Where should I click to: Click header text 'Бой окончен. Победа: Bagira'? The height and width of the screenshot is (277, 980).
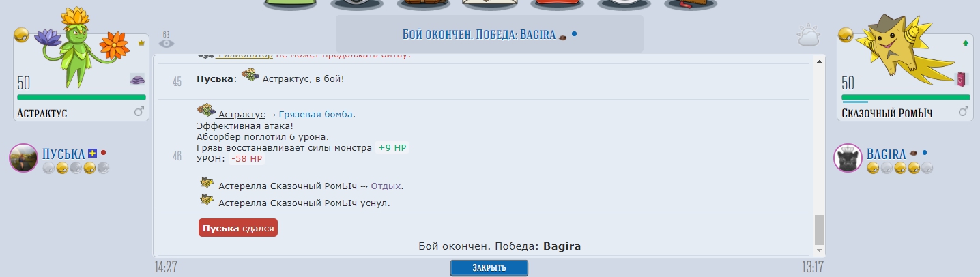point(478,34)
